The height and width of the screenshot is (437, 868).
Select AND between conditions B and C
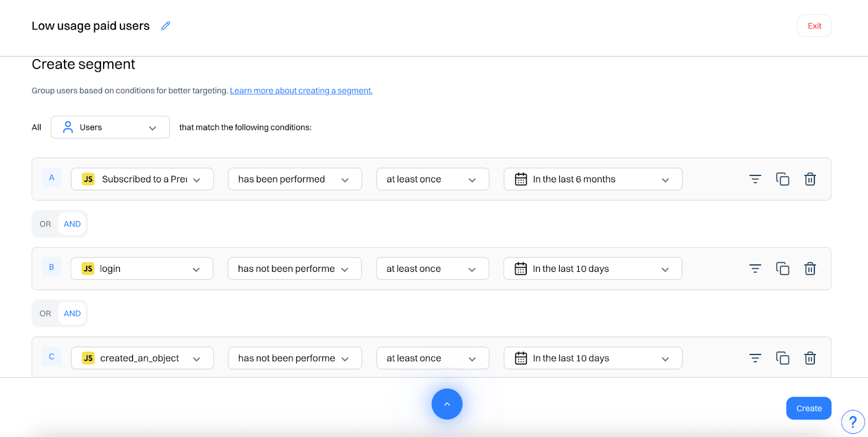(x=72, y=314)
